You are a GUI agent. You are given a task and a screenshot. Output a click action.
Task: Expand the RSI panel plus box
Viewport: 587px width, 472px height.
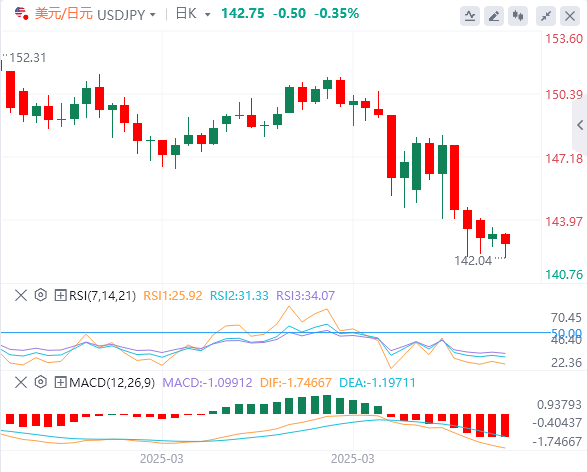click(60, 295)
